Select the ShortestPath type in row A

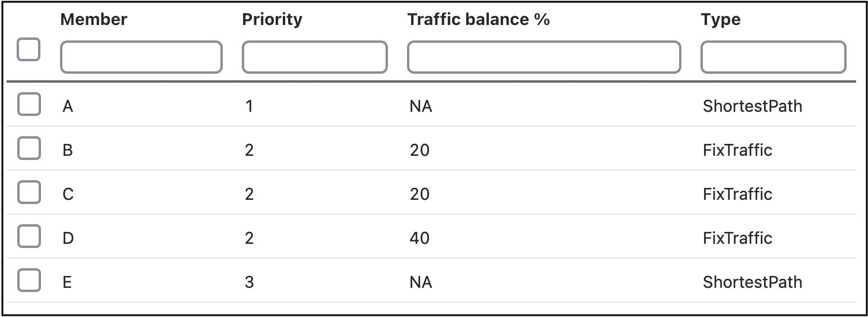coord(753,106)
